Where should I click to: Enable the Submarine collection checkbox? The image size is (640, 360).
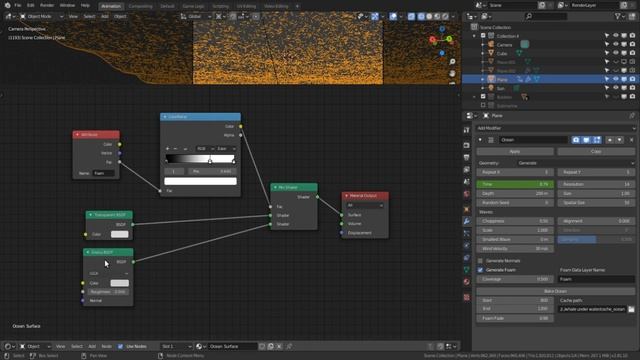(x=483, y=105)
